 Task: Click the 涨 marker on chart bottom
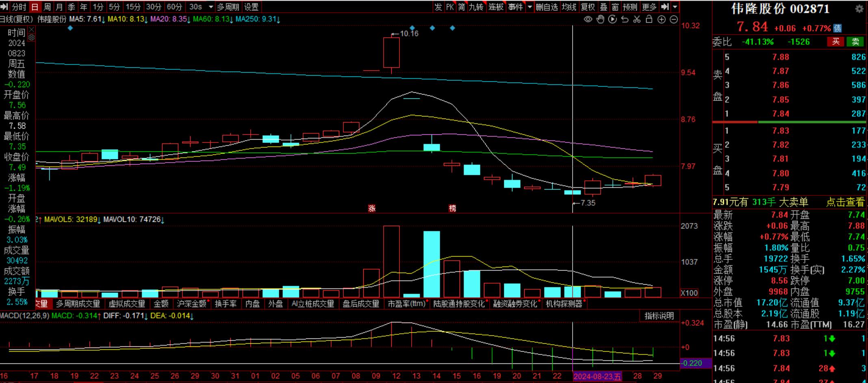[372, 208]
